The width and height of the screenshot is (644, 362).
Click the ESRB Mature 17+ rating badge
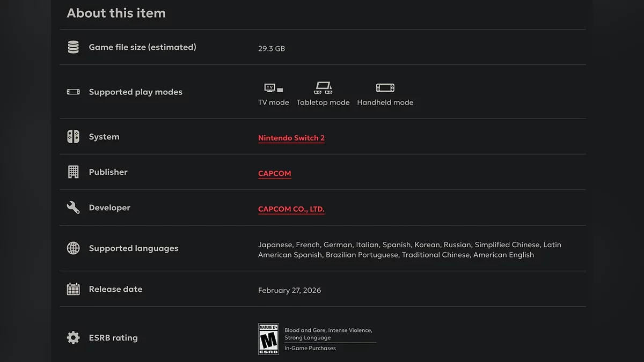[x=268, y=339]
